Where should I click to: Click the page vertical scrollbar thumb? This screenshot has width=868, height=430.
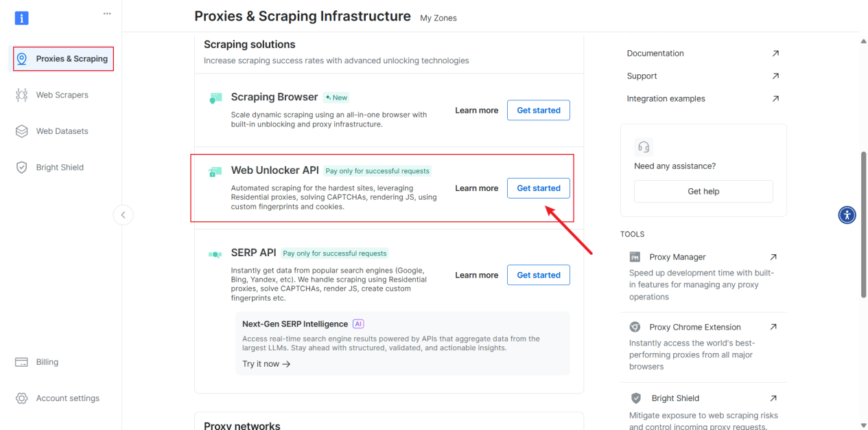point(863,225)
